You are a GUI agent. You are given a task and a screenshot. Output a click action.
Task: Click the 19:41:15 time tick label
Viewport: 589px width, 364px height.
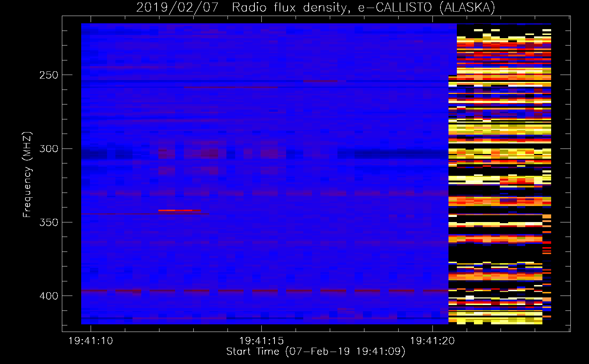tap(261, 341)
